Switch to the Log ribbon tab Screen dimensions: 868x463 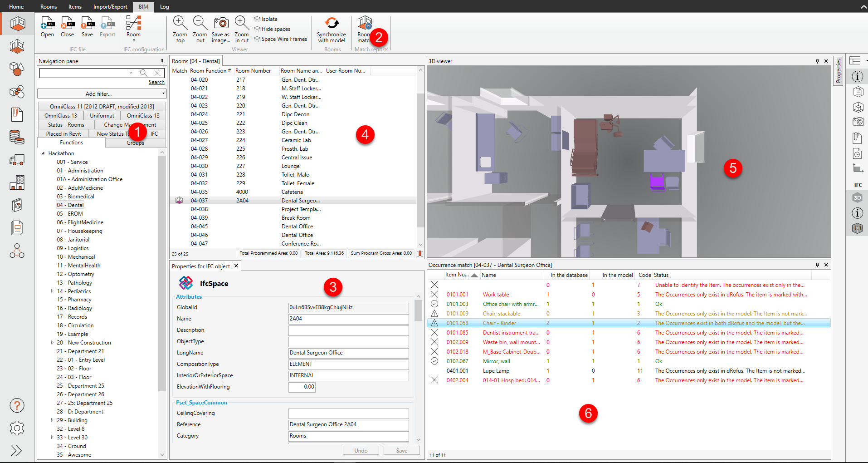(164, 7)
